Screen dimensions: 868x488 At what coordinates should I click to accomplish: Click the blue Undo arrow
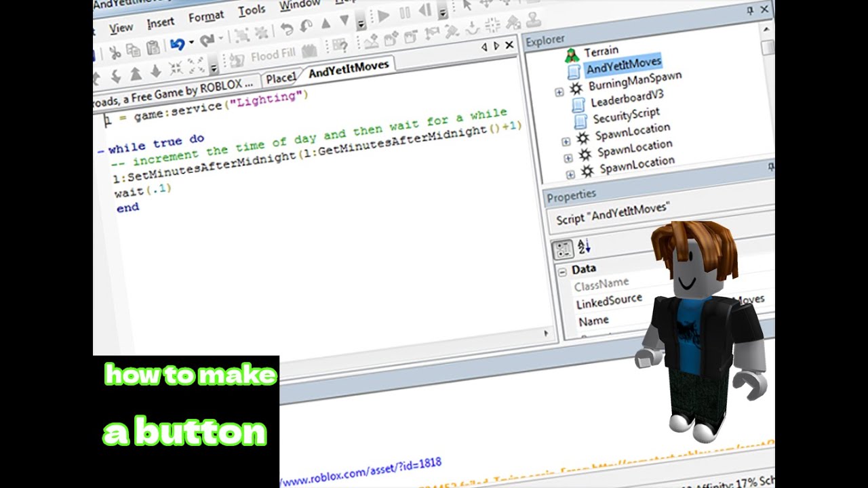pos(177,45)
